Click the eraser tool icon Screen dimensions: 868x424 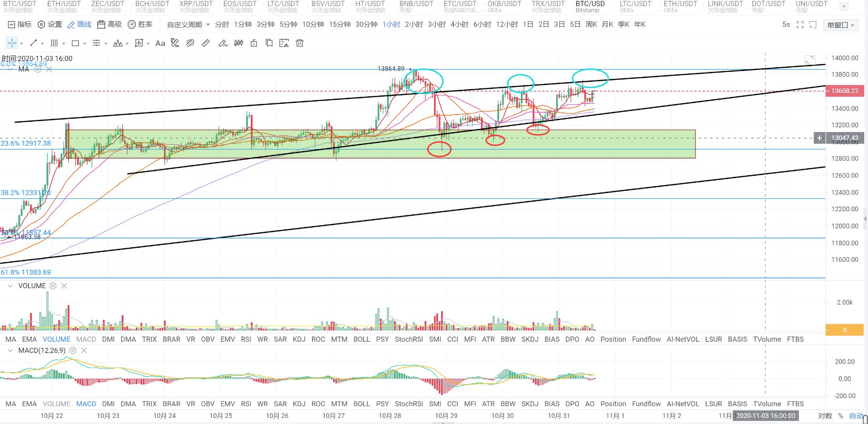[190, 43]
